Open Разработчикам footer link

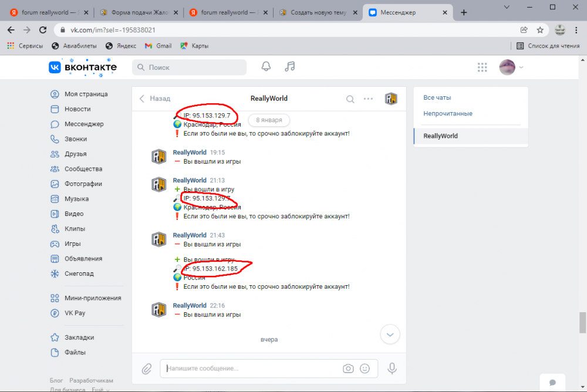click(x=91, y=380)
